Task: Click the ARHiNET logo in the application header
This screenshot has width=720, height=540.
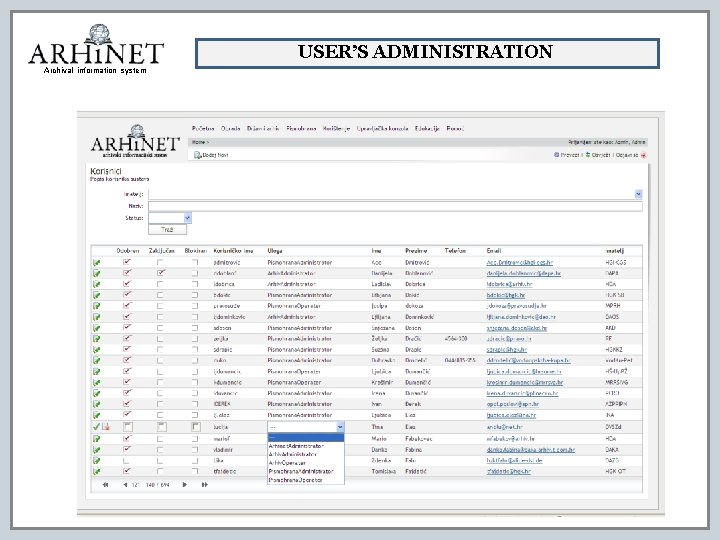Action: (135, 141)
